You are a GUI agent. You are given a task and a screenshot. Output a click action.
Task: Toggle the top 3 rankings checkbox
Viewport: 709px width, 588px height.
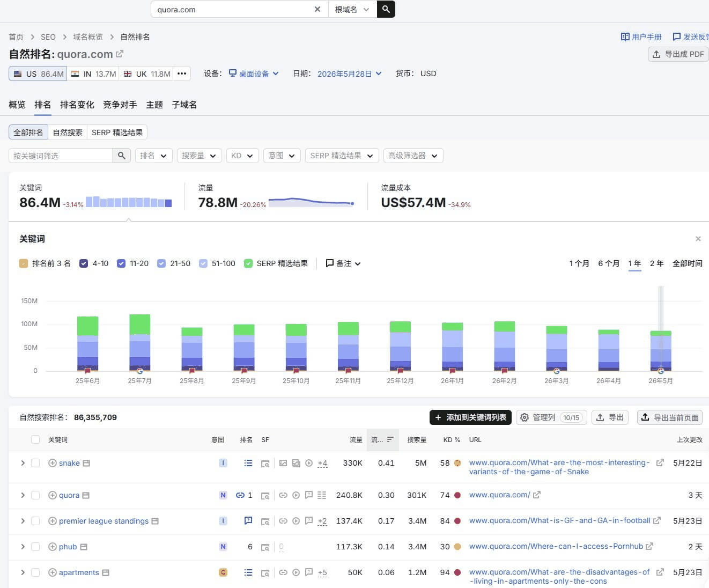(x=24, y=263)
